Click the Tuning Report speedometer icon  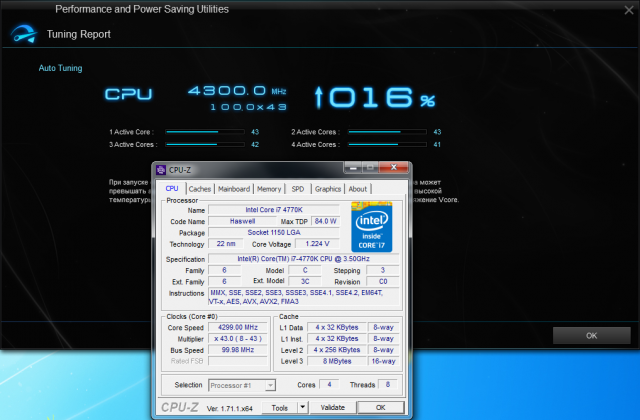[24, 34]
